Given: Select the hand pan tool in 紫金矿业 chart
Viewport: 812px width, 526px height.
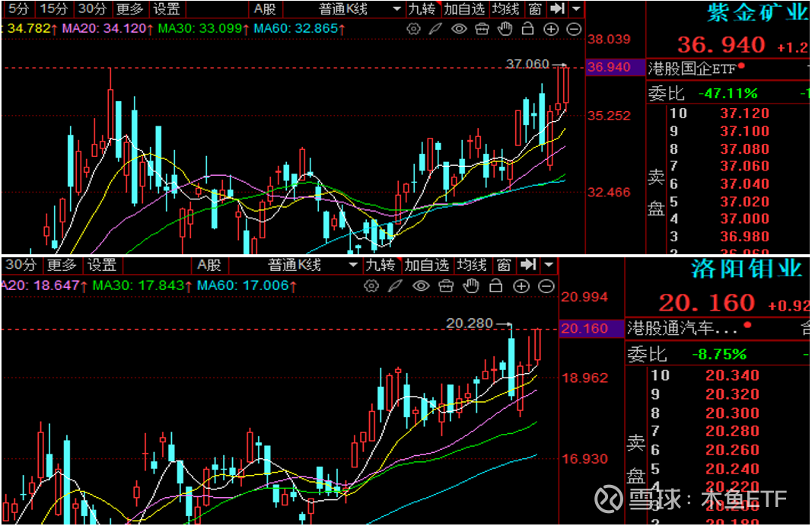Looking at the screenshot, I should click(x=505, y=29).
